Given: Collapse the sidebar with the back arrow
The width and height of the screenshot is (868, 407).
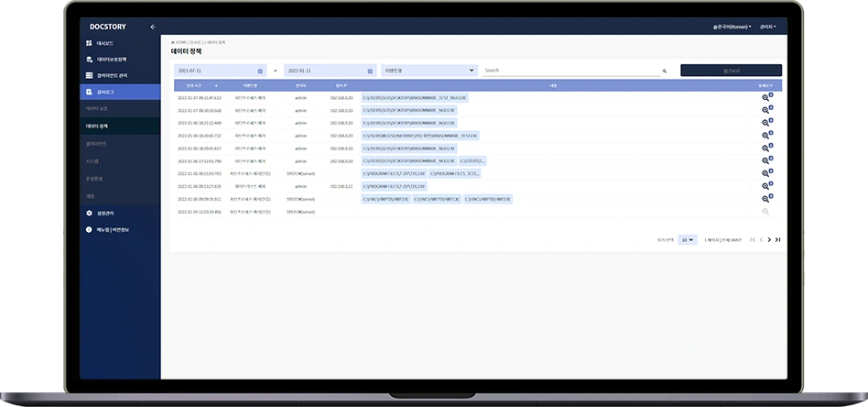Looking at the screenshot, I should point(153,27).
